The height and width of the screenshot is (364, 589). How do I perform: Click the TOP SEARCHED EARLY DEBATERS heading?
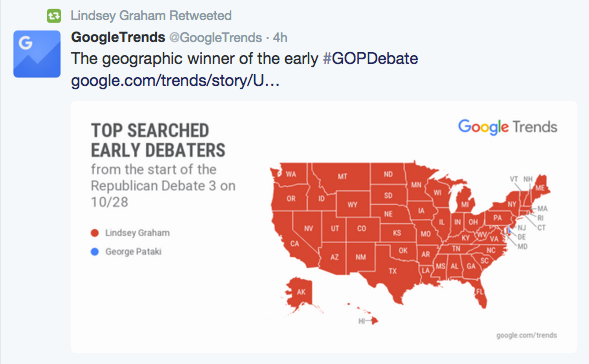point(158,140)
